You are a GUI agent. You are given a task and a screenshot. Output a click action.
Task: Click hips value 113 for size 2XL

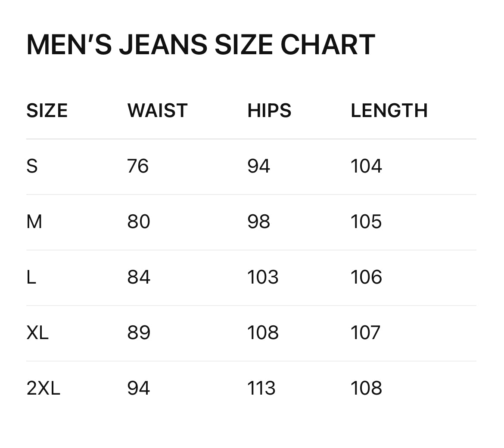click(261, 388)
